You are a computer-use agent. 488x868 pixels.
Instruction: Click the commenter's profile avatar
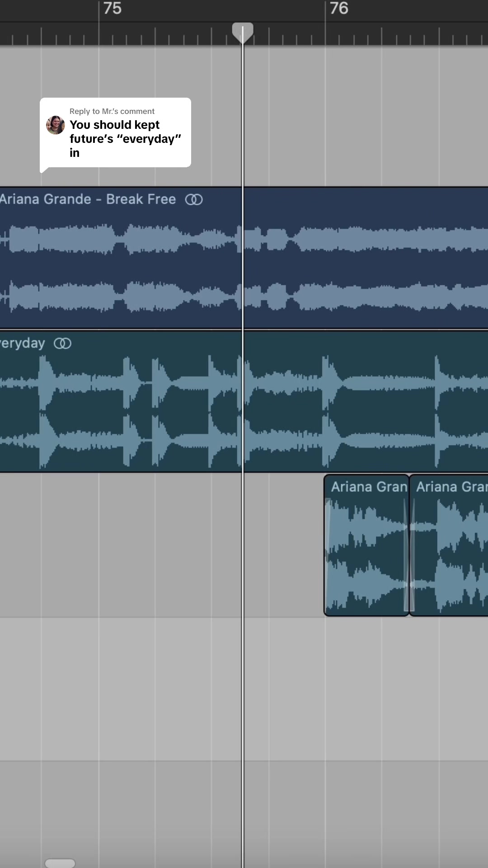tap(56, 125)
